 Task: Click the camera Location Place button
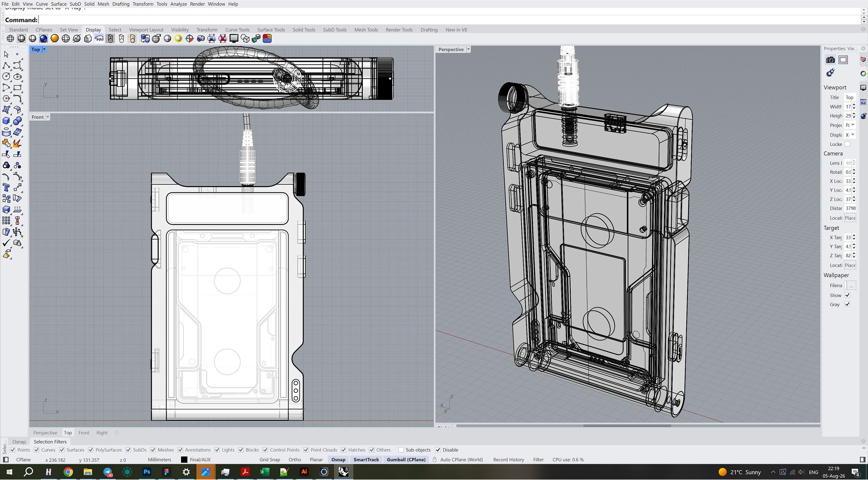point(850,218)
